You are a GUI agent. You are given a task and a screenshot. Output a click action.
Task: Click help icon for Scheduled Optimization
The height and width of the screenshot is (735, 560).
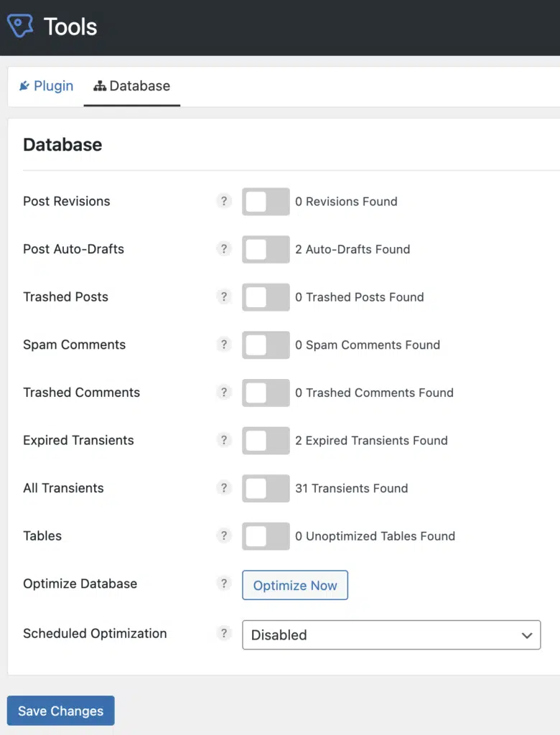[x=224, y=633]
